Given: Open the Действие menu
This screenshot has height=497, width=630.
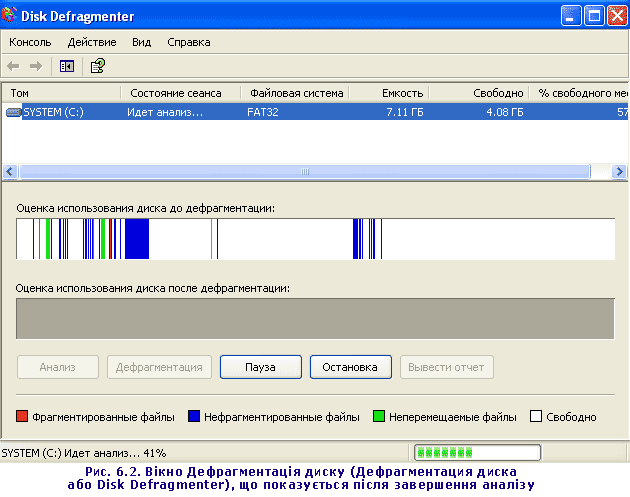Looking at the screenshot, I should click(x=92, y=42).
